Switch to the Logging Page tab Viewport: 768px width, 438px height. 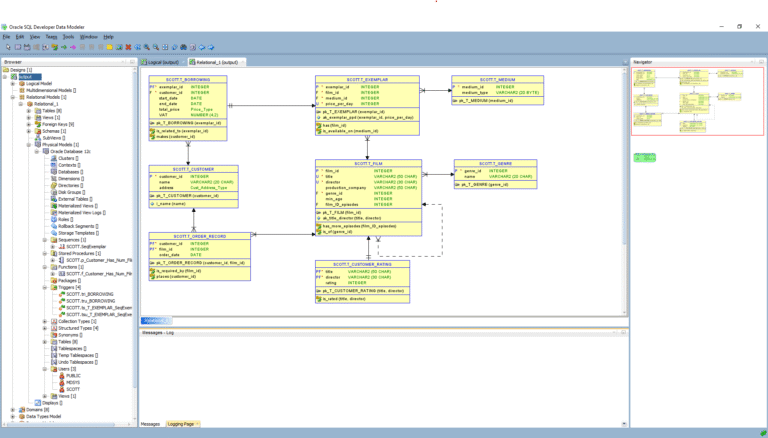click(x=181, y=424)
